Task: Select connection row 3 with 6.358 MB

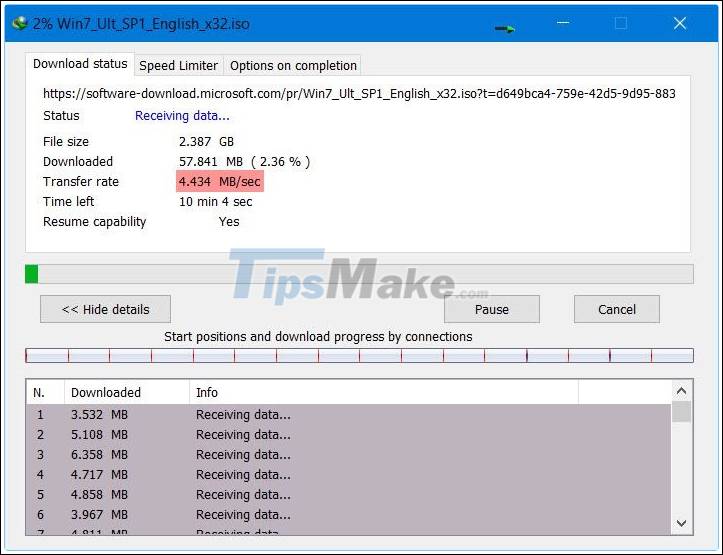Action: point(349,455)
